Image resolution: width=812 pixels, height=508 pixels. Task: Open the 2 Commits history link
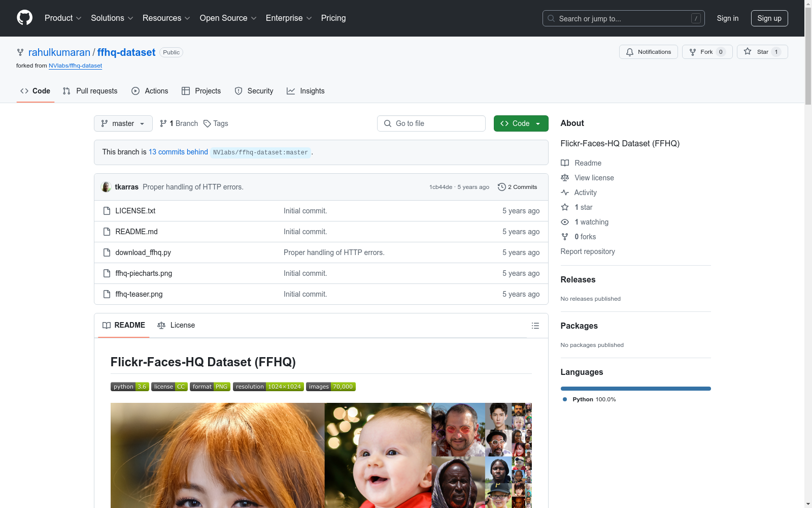pos(517,187)
